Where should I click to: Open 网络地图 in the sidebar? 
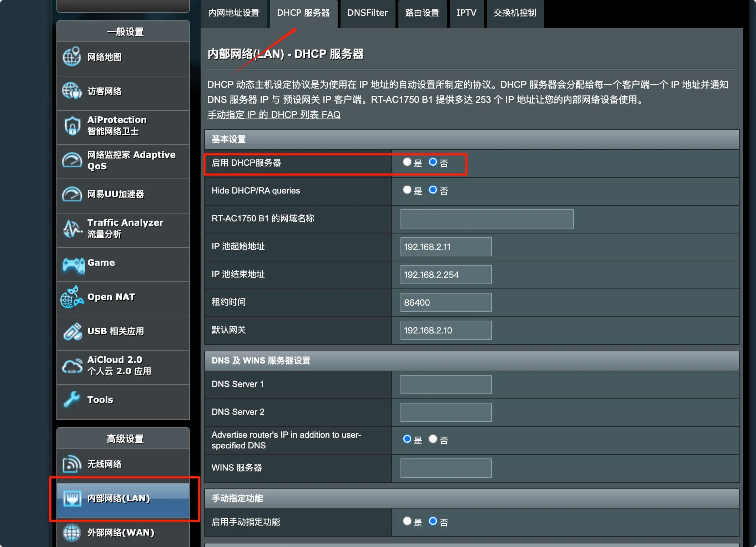click(x=123, y=59)
